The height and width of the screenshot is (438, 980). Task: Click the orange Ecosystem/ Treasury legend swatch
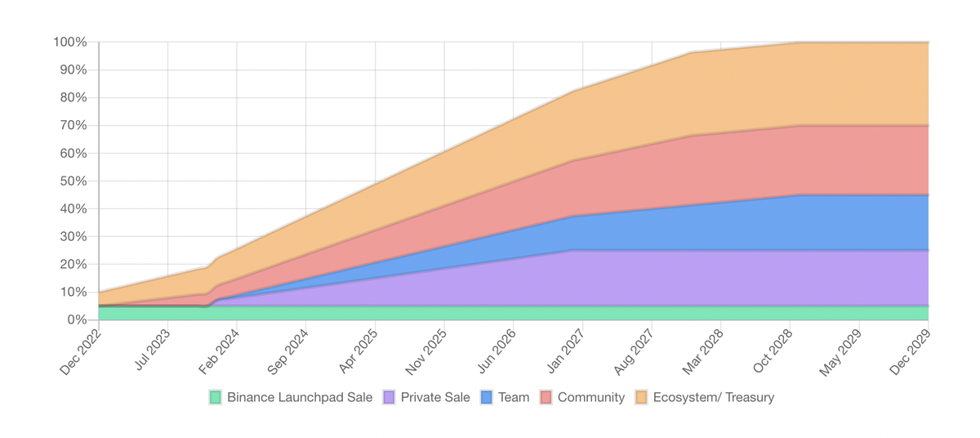point(642,398)
